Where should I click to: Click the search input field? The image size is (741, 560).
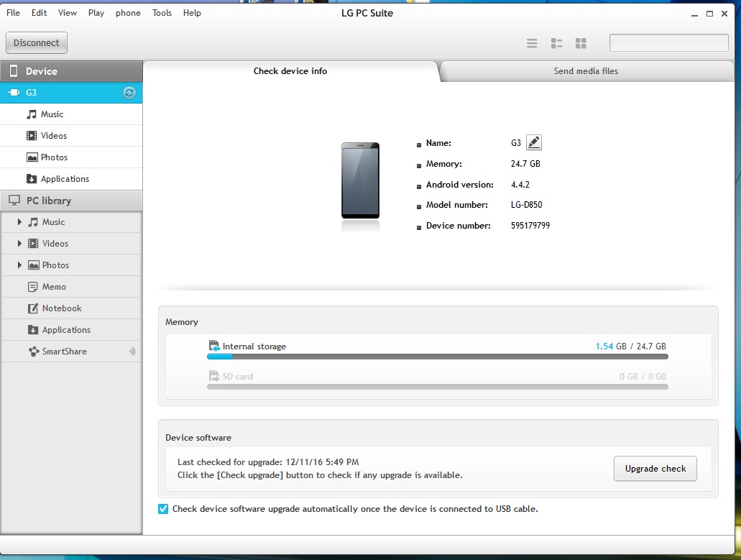[668, 42]
